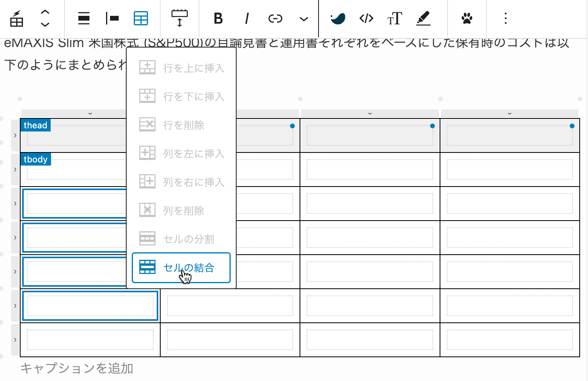Click the inline code formatting icon

pyautogui.click(x=366, y=19)
